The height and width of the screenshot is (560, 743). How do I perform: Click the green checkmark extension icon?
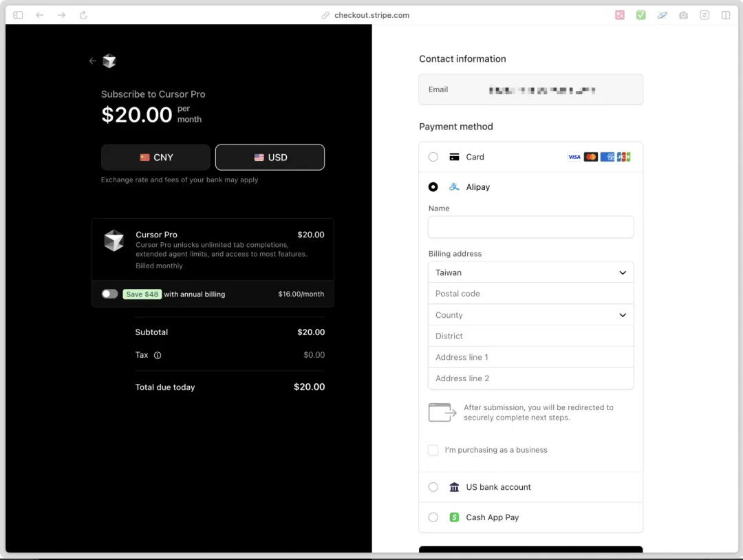641,15
